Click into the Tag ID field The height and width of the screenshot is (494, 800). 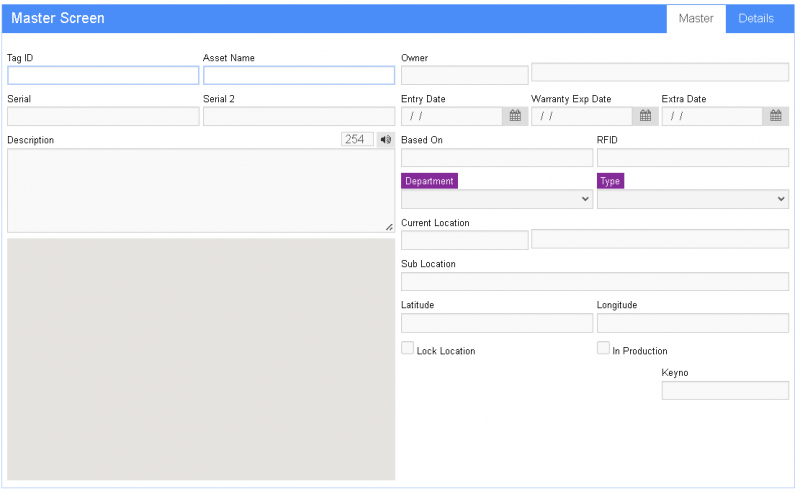(103, 75)
